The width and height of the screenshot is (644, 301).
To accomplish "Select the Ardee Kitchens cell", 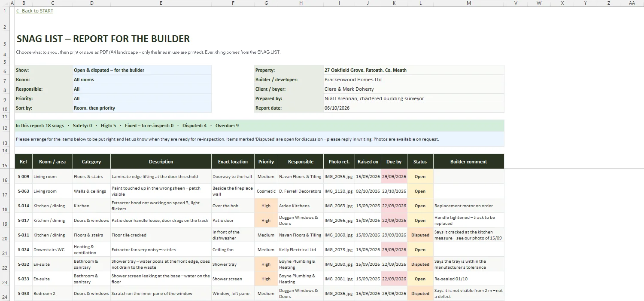I will pos(301,206).
